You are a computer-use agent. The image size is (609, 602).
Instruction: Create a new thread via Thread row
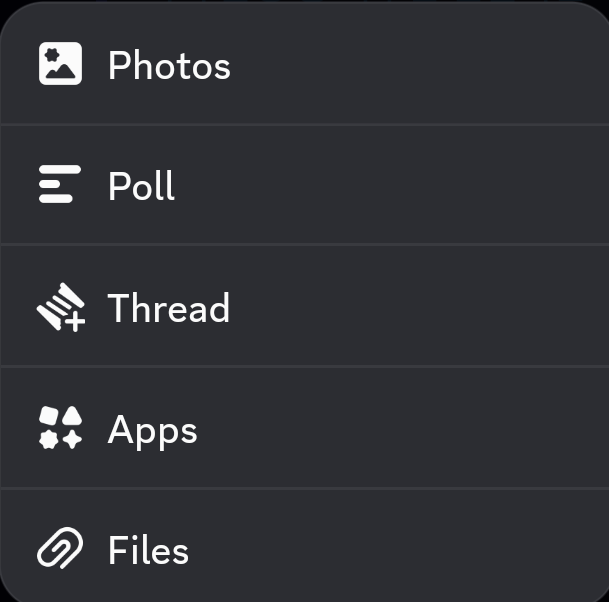click(304, 306)
